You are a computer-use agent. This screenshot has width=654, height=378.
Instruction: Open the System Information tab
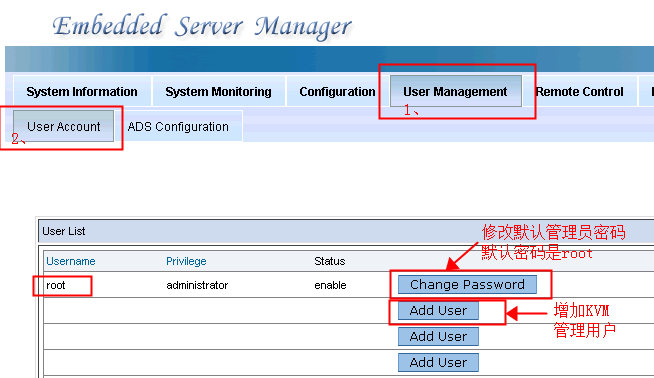pos(82,91)
